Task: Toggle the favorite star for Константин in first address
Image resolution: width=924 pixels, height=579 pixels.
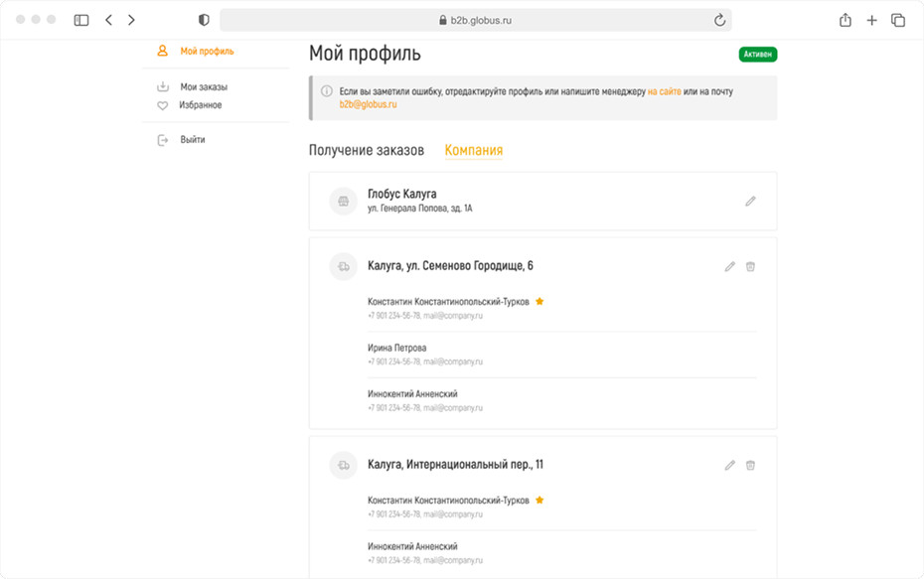Action: coord(539,301)
